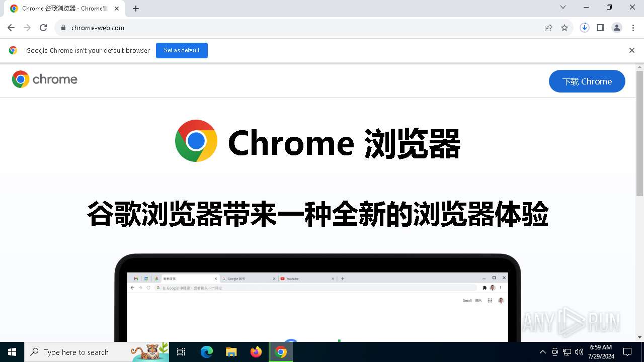Select the Chrome 谷歌浏览器 tab
644x362 pixels.
64,9
